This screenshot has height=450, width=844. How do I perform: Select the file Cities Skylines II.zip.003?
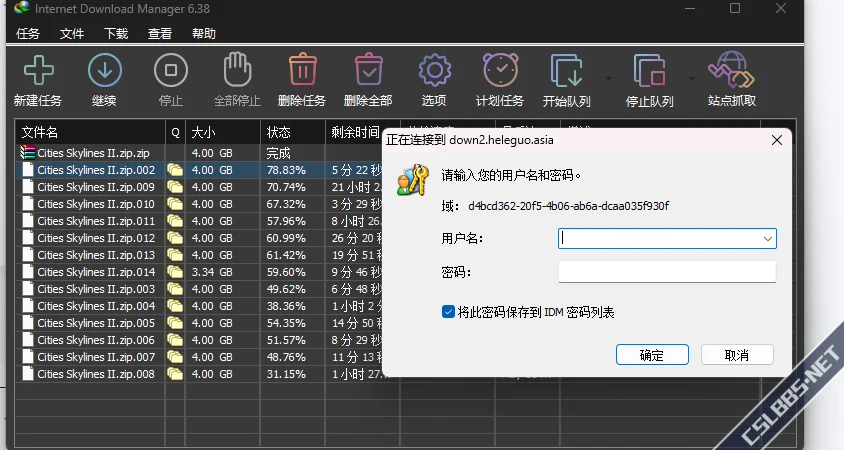(x=96, y=289)
